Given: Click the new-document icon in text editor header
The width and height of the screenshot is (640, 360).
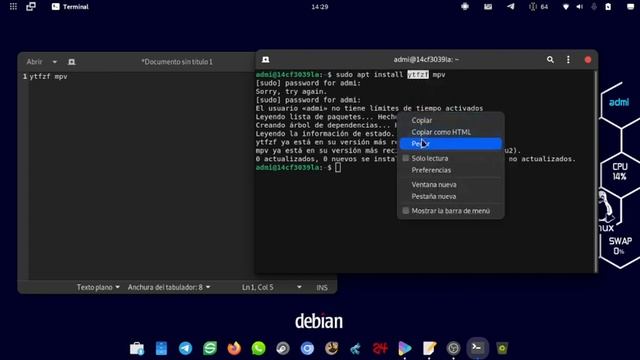Looking at the screenshot, I should point(72,62).
